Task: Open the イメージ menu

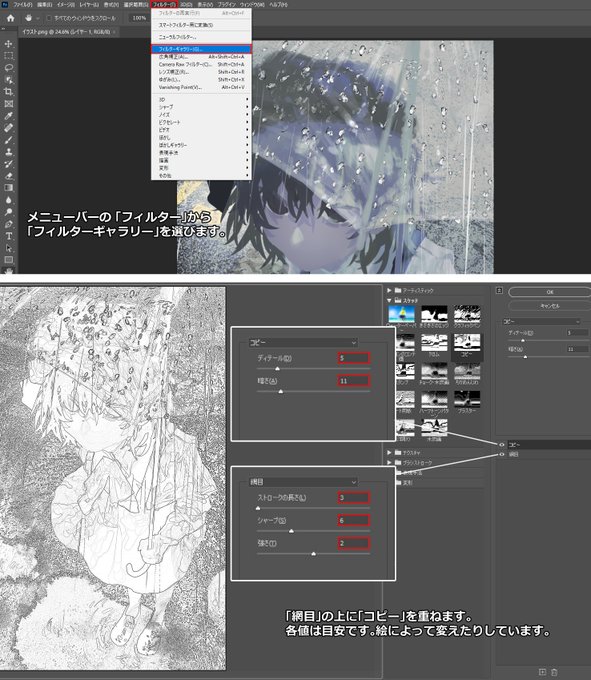Action: tap(66, 5)
